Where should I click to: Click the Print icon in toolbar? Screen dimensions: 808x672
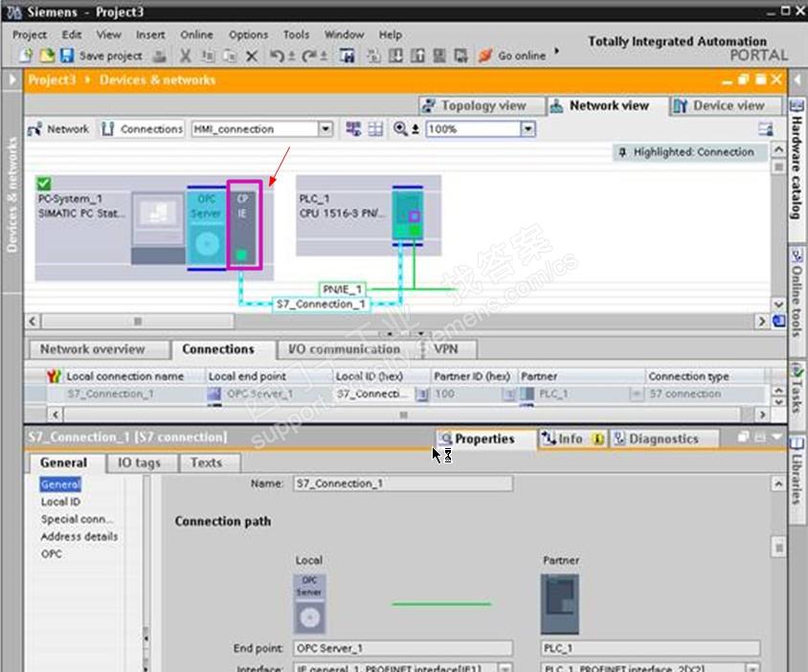[x=160, y=56]
